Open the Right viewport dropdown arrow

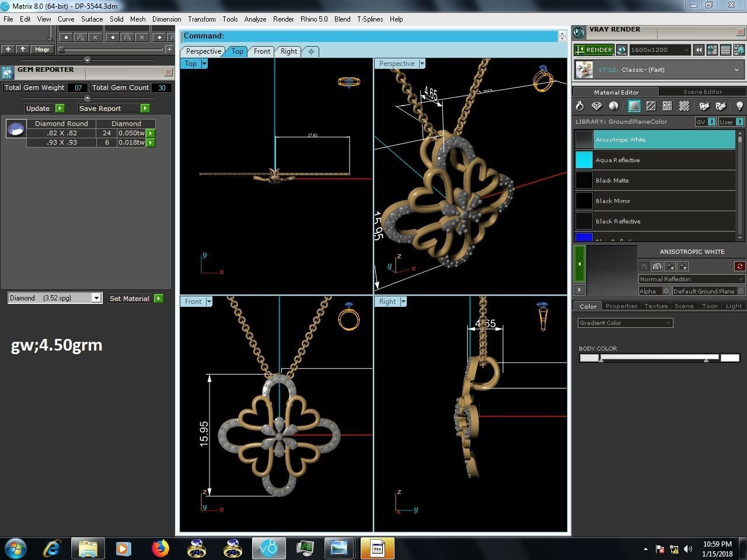pyautogui.click(x=403, y=302)
